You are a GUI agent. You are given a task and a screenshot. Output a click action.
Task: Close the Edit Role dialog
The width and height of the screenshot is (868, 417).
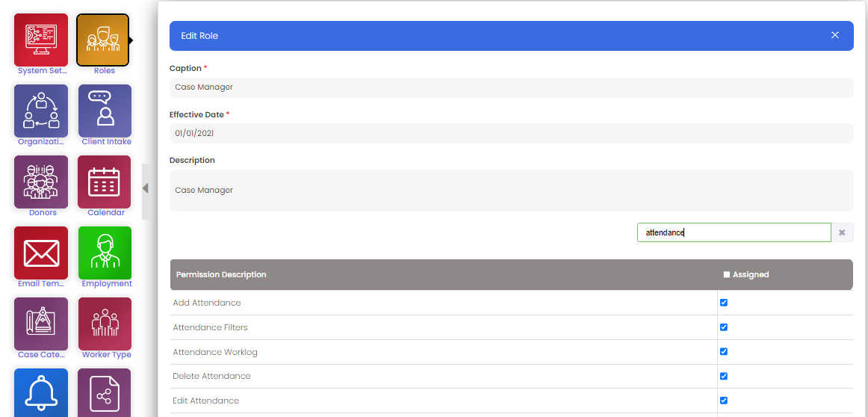(x=835, y=35)
